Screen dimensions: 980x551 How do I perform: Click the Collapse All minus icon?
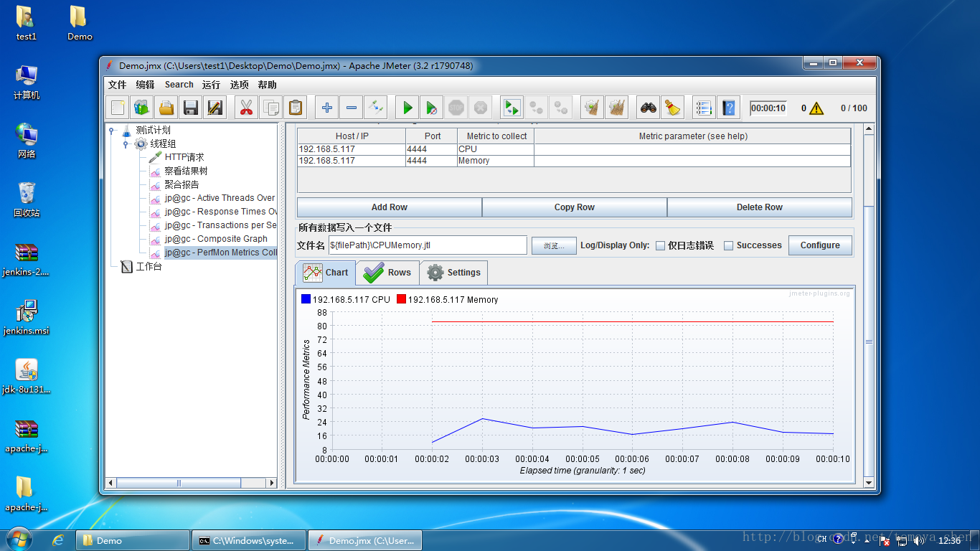pos(352,108)
